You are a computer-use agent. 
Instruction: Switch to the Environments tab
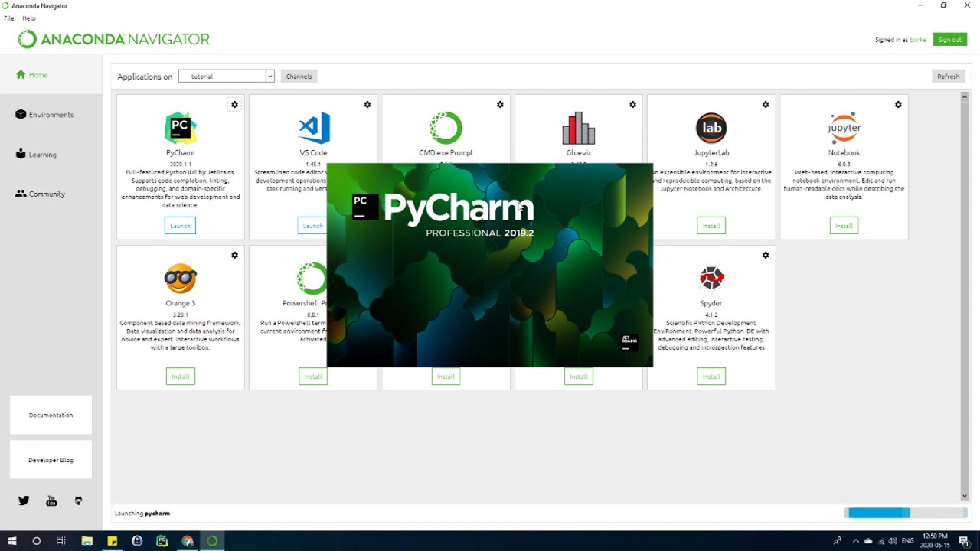coord(51,115)
